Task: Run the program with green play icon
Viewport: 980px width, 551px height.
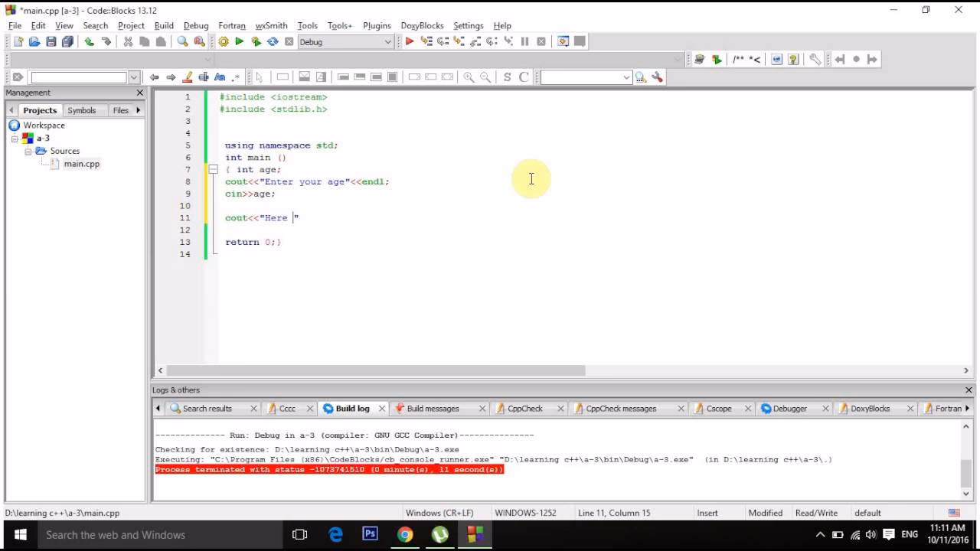Action: click(240, 42)
